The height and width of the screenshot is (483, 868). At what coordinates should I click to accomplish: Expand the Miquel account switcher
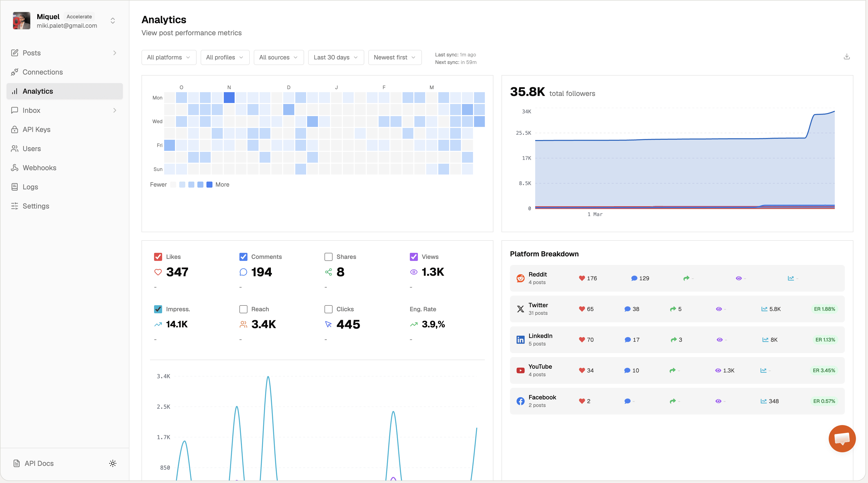[113, 21]
